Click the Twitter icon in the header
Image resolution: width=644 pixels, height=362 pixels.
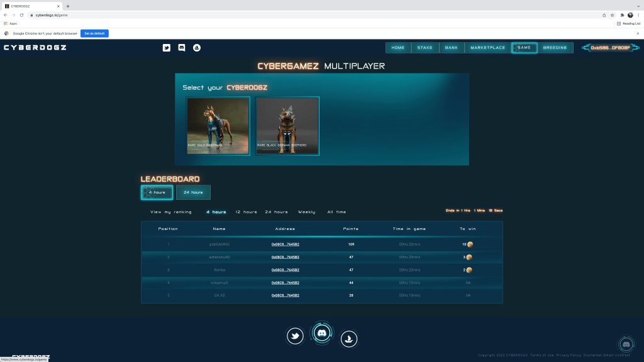167,48
